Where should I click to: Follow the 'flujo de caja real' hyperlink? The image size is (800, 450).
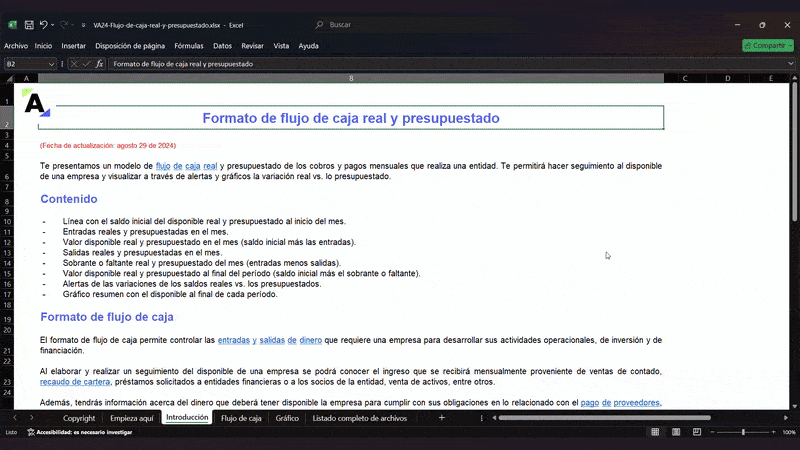[186, 165]
